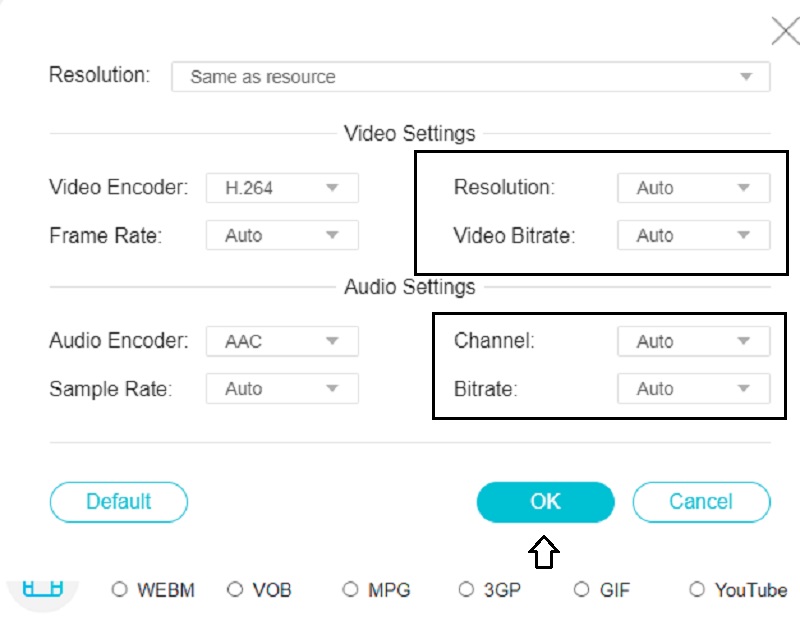Restore settings with the Default button
The height and width of the screenshot is (621, 800).
coord(118,501)
